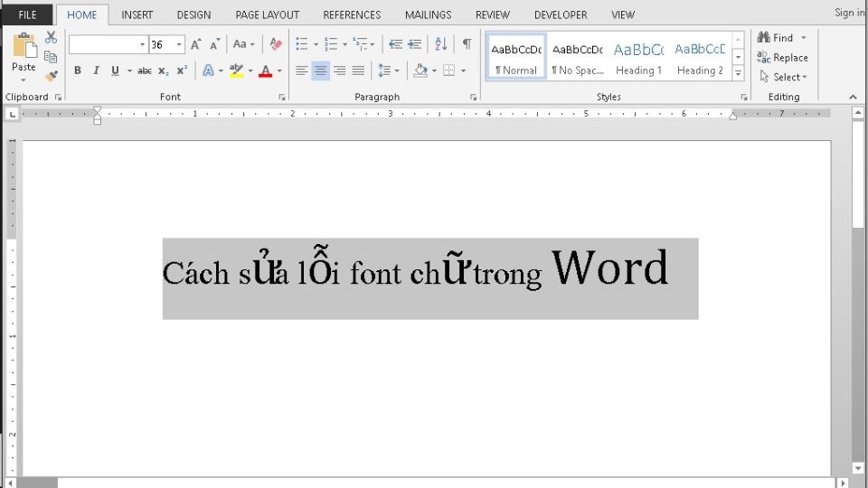Viewport: 868px width, 488px height.
Task: Click the Multilevel List icon
Action: [x=361, y=44]
